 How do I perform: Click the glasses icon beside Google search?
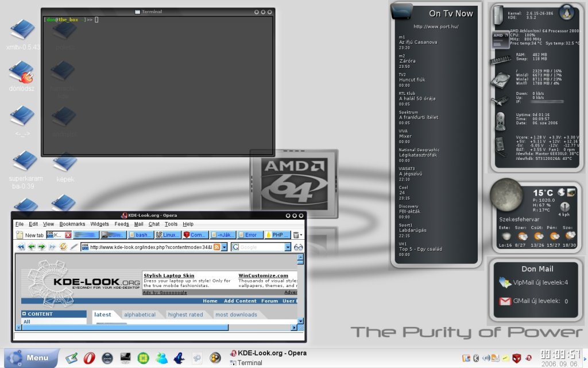click(298, 247)
